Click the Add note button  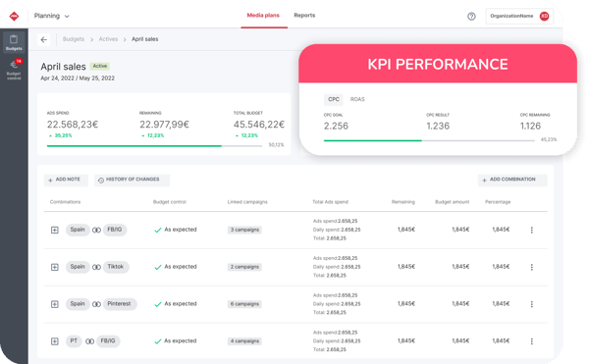[x=66, y=181]
